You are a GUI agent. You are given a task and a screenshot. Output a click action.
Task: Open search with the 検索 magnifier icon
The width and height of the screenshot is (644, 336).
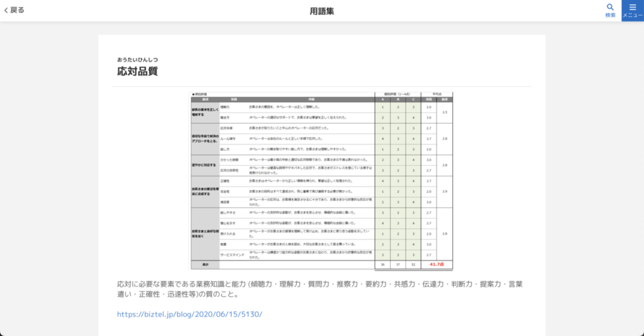point(610,10)
